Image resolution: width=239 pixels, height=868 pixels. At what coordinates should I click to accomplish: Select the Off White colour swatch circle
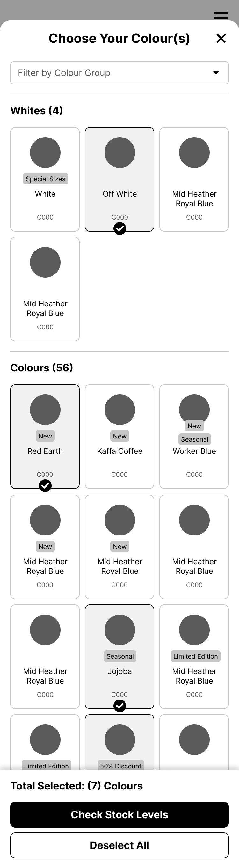pos(120,152)
